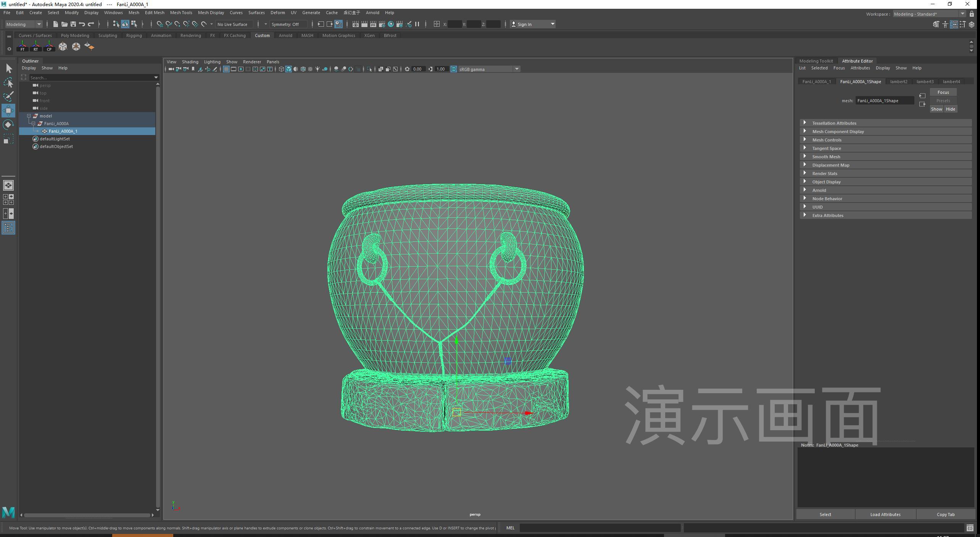Expand the Smooth Mesh section

885,156
